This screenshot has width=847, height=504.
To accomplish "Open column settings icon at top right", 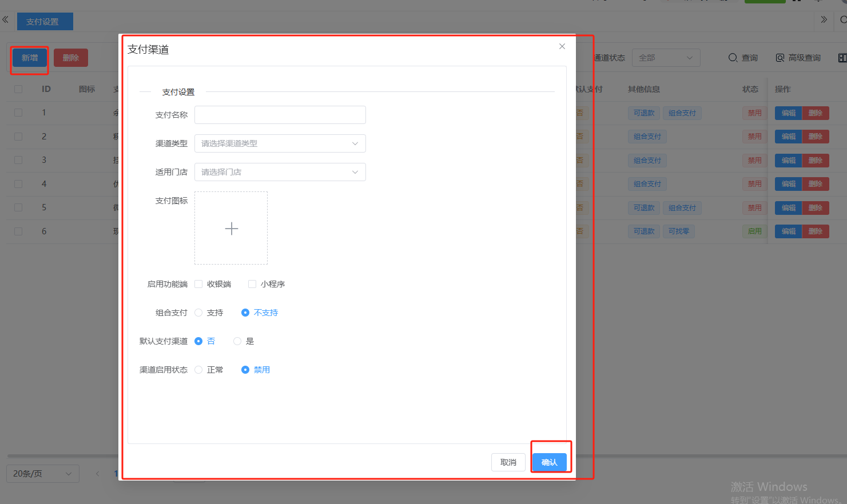I will click(x=842, y=58).
